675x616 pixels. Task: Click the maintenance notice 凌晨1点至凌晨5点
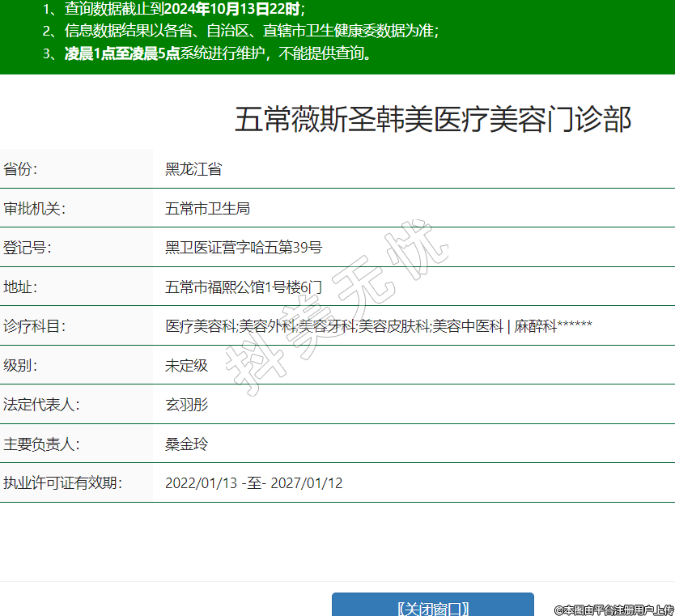point(121,54)
